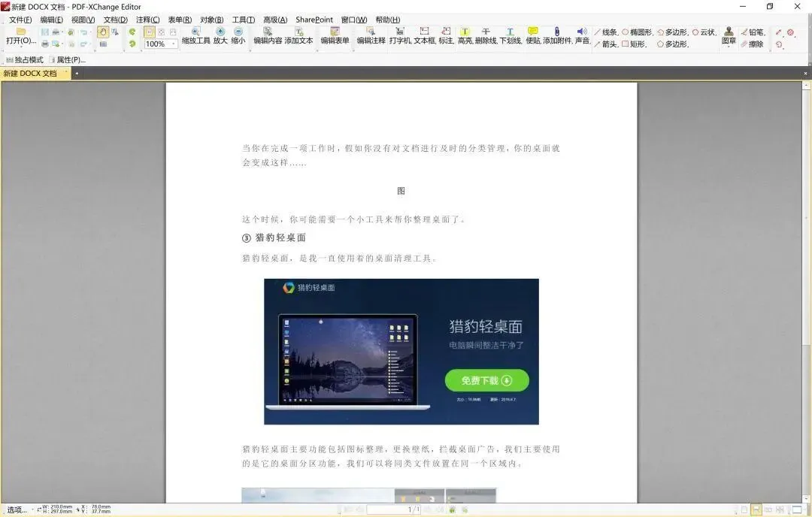This screenshot has width=812, height=517.
Task: Click the 猎豹轻桌面 banner image
Action: pyautogui.click(x=401, y=352)
